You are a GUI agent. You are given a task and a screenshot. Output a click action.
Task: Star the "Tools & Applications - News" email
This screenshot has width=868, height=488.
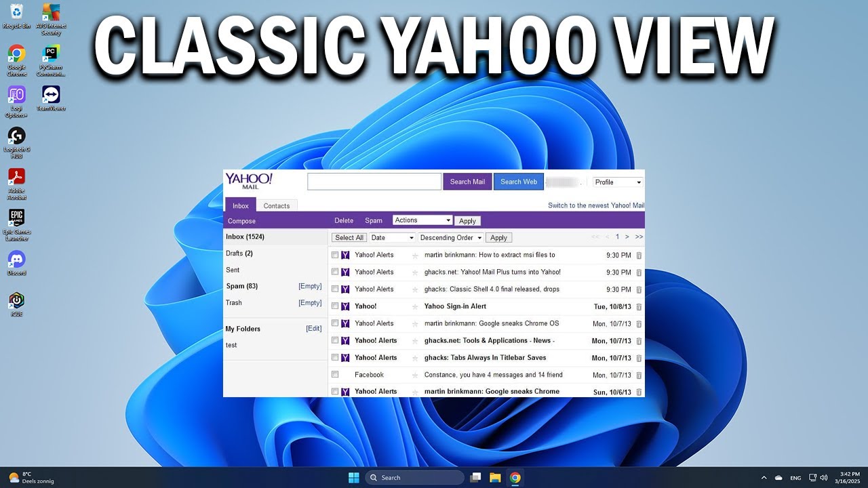tap(415, 341)
